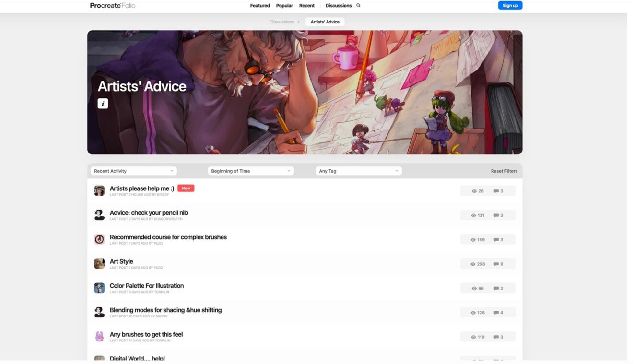This screenshot has height=364, width=633.
Task: Click the comments icon on Art Style thread
Action: pos(496,263)
